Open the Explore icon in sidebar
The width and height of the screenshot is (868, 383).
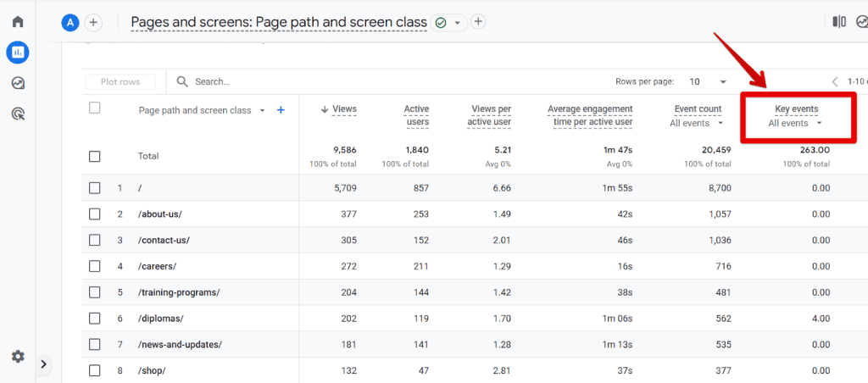pyautogui.click(x=18, y=83)
